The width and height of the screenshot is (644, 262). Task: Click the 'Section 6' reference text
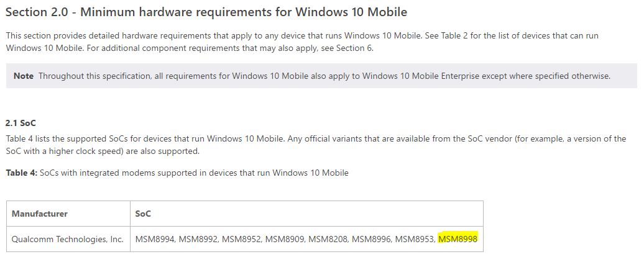click(x=354, y=48)
